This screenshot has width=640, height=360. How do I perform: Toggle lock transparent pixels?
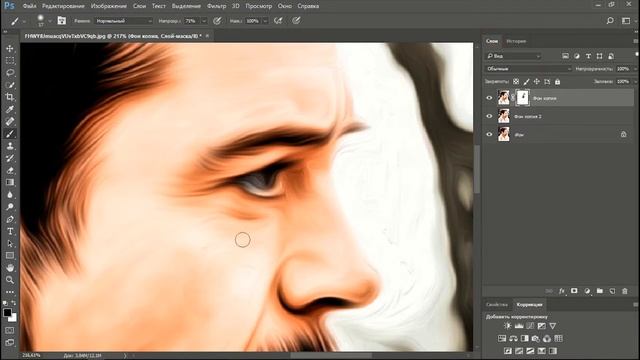pyautogui.click(x=516, y=82)
